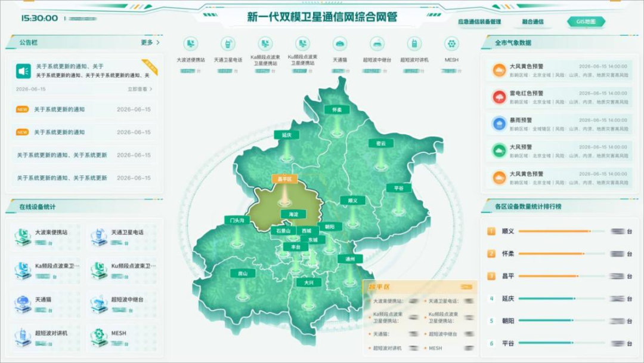Screen dimensions: 644x363
Task: Select 大兴 district label on map
Action: click(308, 282)
